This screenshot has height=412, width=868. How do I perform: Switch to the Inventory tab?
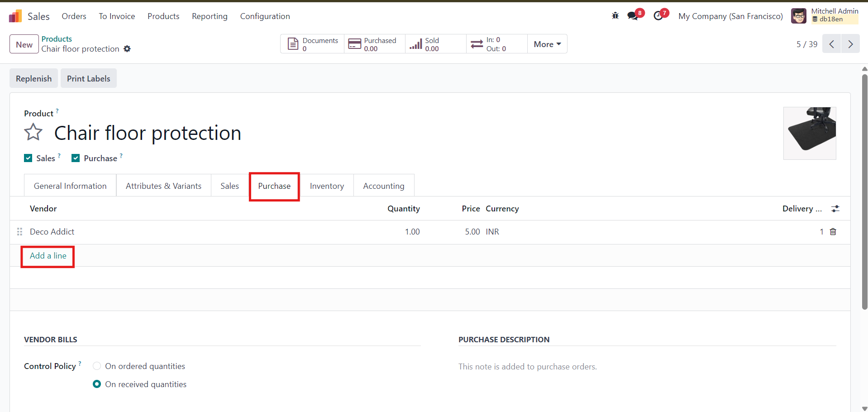pos(326,186)
